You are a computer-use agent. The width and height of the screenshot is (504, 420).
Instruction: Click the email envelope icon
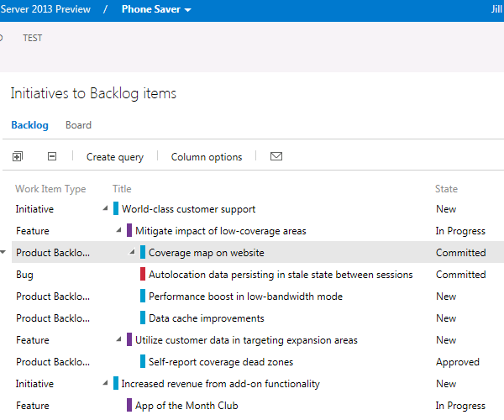pos(276,156)
